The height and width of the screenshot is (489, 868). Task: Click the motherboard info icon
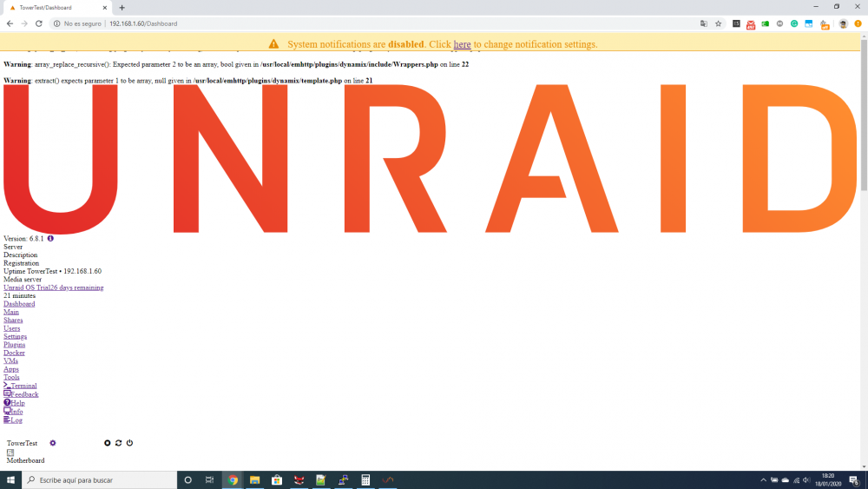[x=10, y=453]
